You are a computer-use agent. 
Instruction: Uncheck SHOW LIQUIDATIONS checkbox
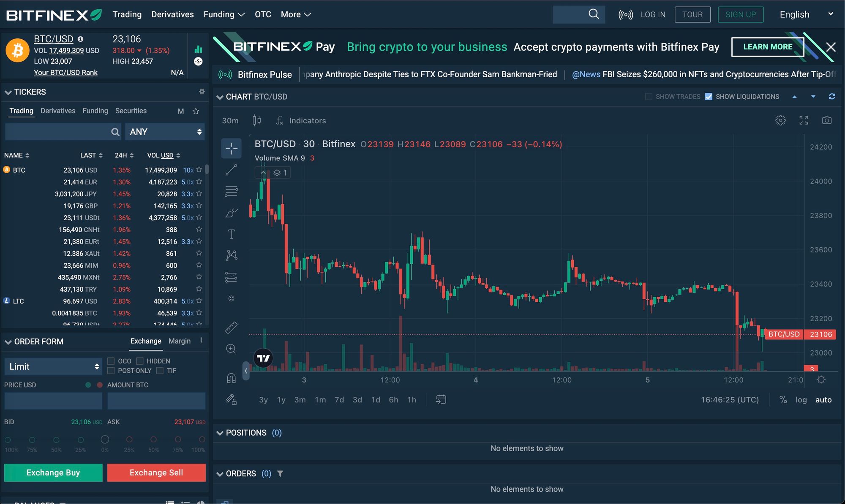point(709,97)
